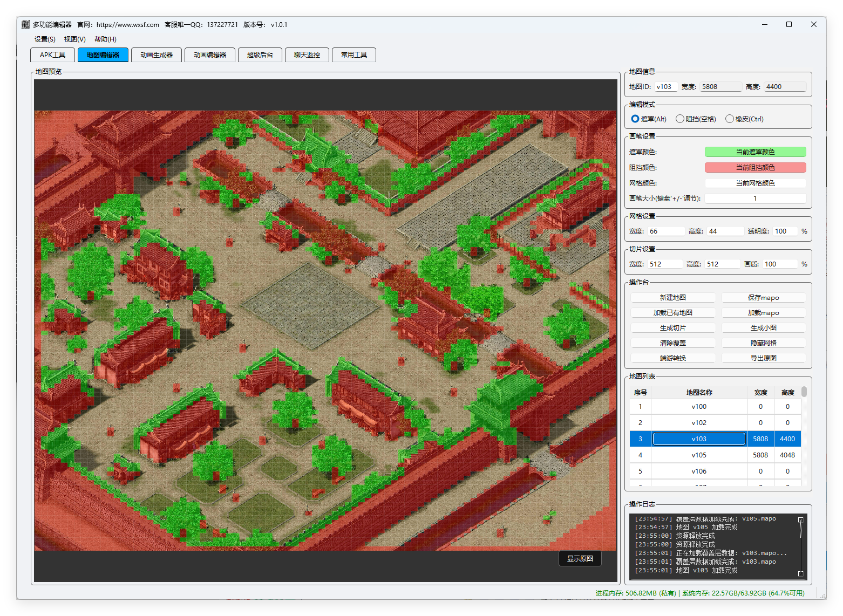Click 显示原图 button on map preview

580,559
